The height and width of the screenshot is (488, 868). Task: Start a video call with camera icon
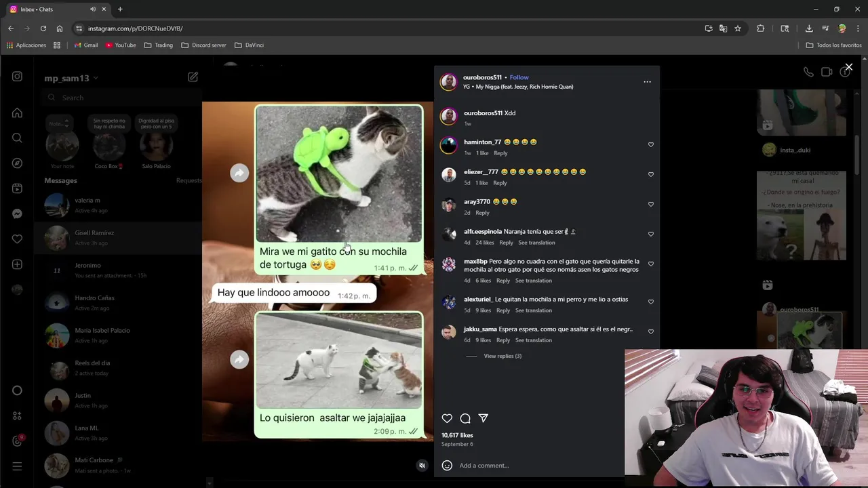(827, 72)
